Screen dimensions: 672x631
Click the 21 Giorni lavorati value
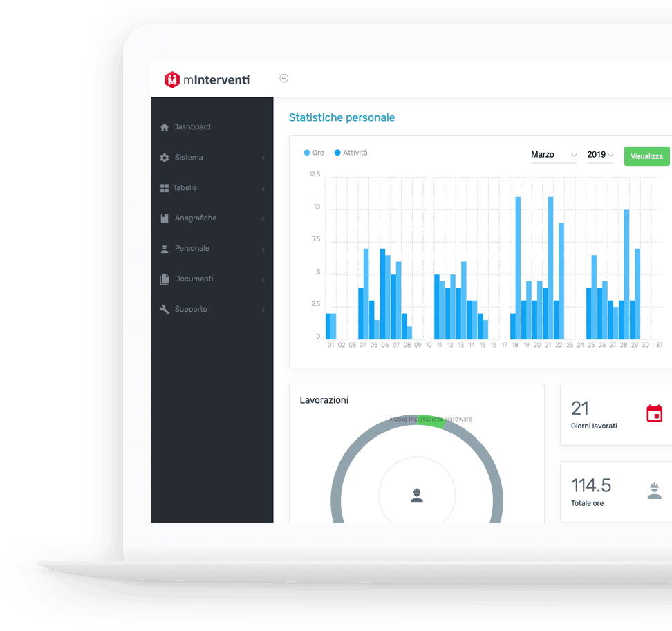[580, 408]
